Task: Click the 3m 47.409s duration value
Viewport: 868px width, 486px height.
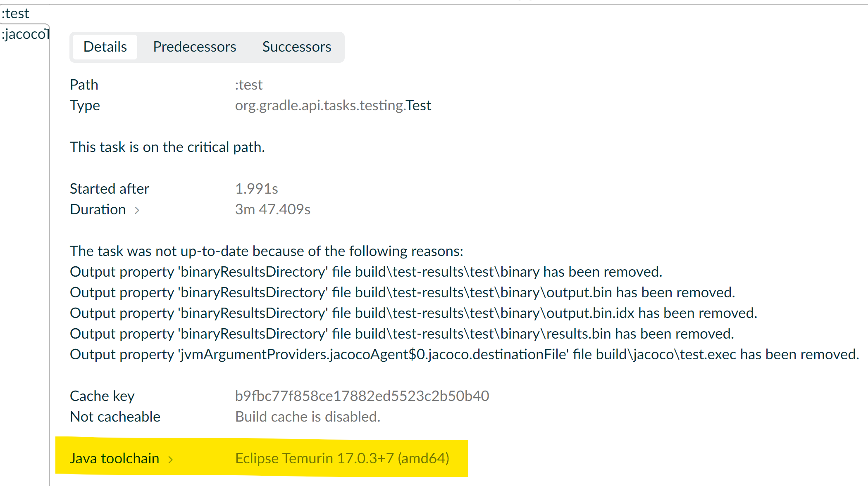Action: point(272,209)
